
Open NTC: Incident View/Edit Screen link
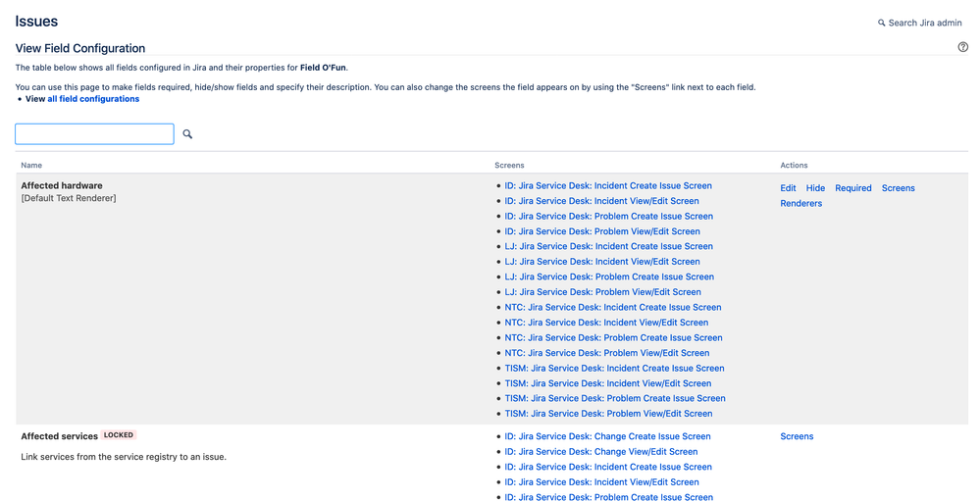coord(607,323)
